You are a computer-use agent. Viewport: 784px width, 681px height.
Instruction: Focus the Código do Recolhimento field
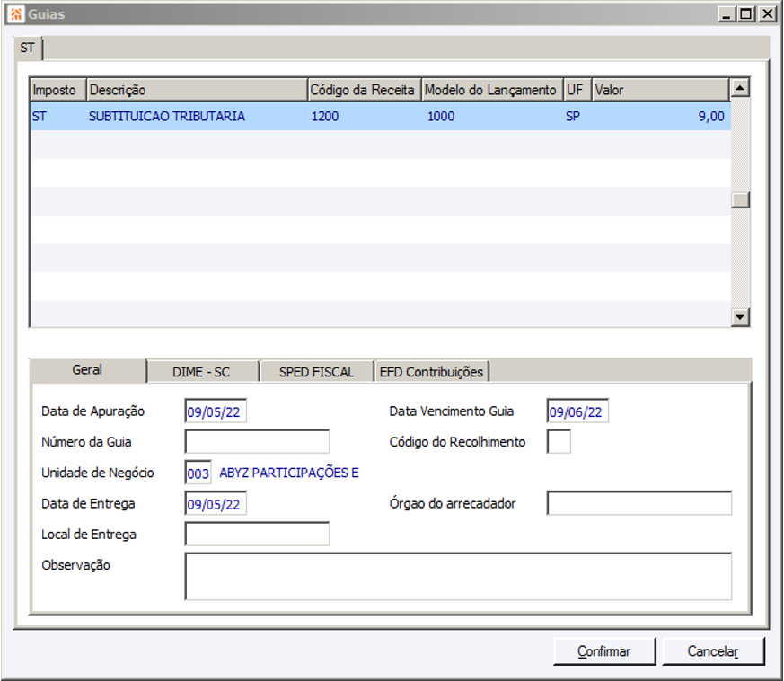[559, 442]
